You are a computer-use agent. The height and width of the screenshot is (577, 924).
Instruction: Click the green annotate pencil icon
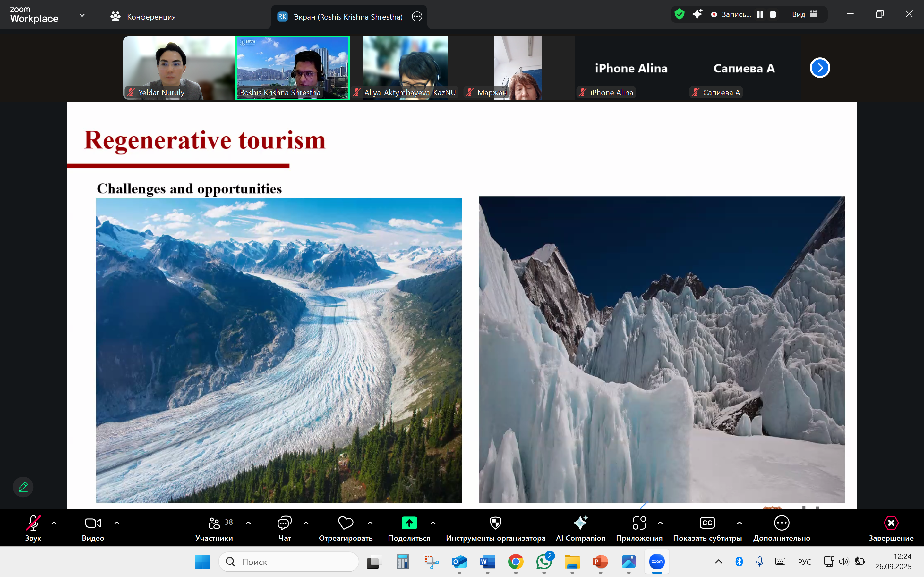(23, 487)
